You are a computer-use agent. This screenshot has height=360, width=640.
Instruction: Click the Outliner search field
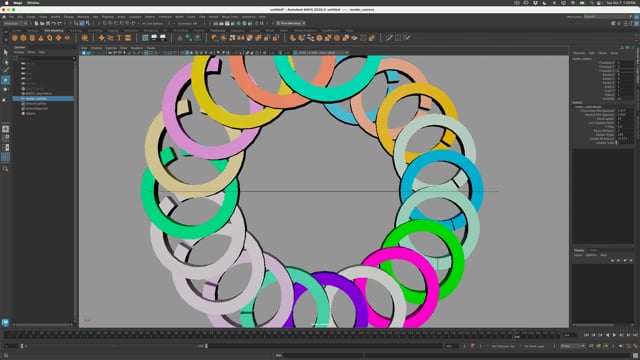point(46,58)
